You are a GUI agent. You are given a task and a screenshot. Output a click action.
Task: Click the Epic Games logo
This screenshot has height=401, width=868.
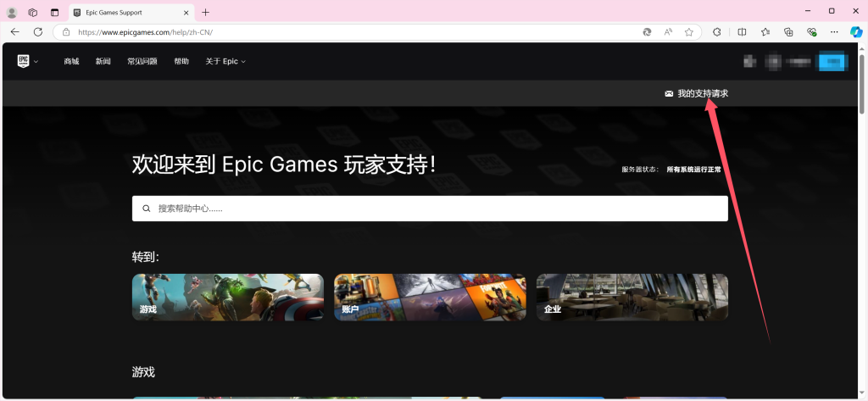click(23, 61)
